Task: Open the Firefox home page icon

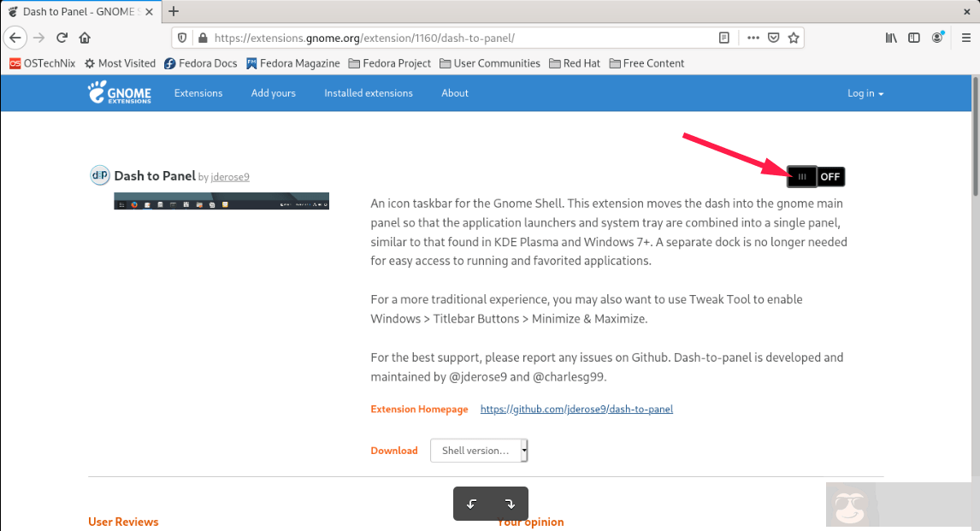Action: [85, 38]
